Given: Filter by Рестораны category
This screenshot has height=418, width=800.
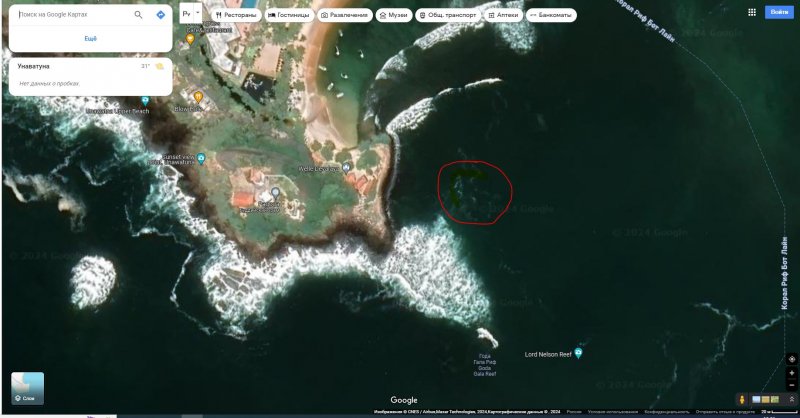Looking at the screenshot, I should pyautogui.click(x=236, y=16).
